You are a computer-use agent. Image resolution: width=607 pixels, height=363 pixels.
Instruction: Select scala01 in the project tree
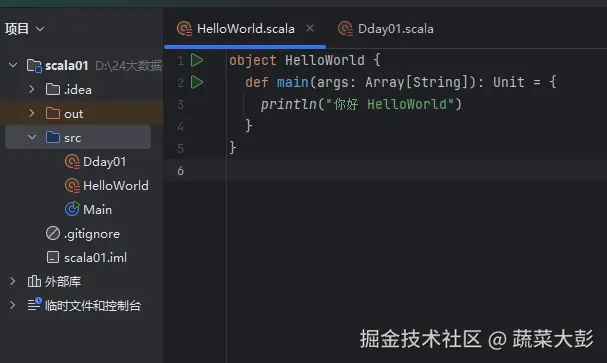coord(67,66)
